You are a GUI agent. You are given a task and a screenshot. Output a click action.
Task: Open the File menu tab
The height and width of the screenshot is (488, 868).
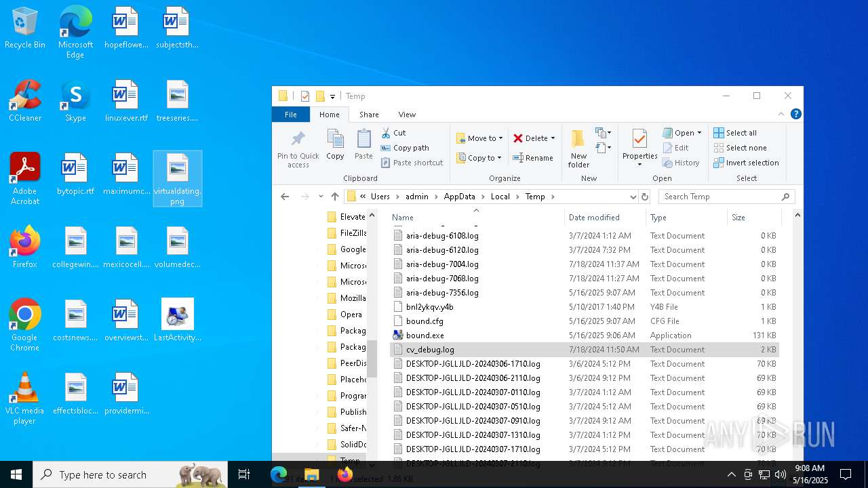tap(291, 115)
